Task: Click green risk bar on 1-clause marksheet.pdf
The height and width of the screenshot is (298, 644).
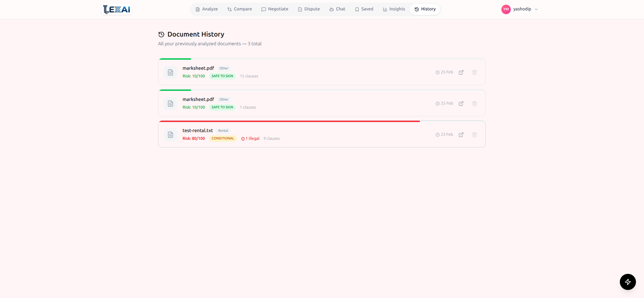Action: tap(175, 90)
